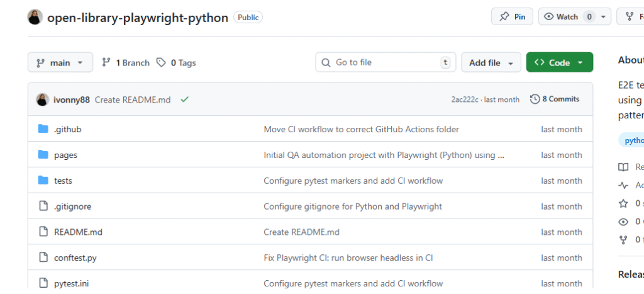Screen dimensions: 644x294
Task: Click the book Readme icon in sidebar
Action: click(623, 167)
